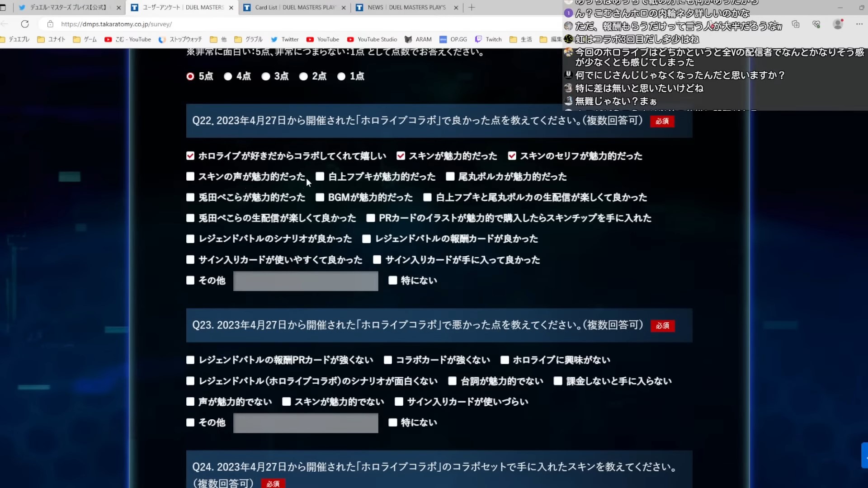
Task: Check レジェンドバトルの報酬PRカードが強くない
Action: pyautogui.click(x=190, y=360)
